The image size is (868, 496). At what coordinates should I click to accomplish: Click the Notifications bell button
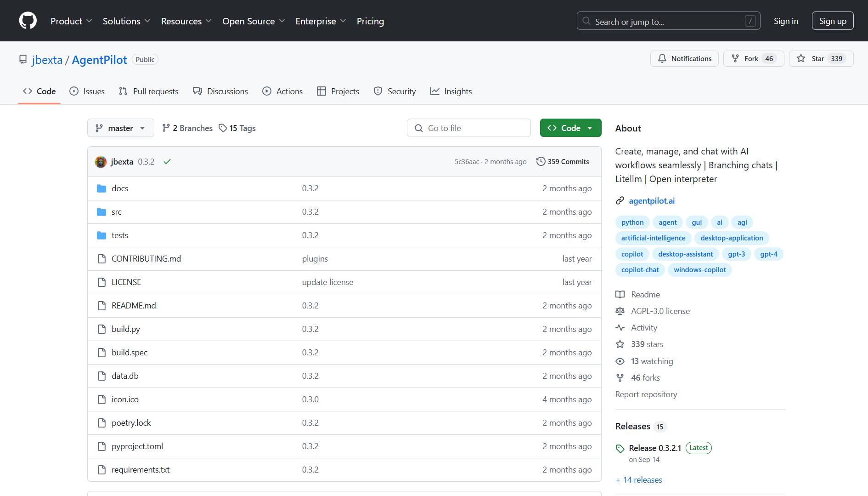pyautogui.click(x=684, y=59)
